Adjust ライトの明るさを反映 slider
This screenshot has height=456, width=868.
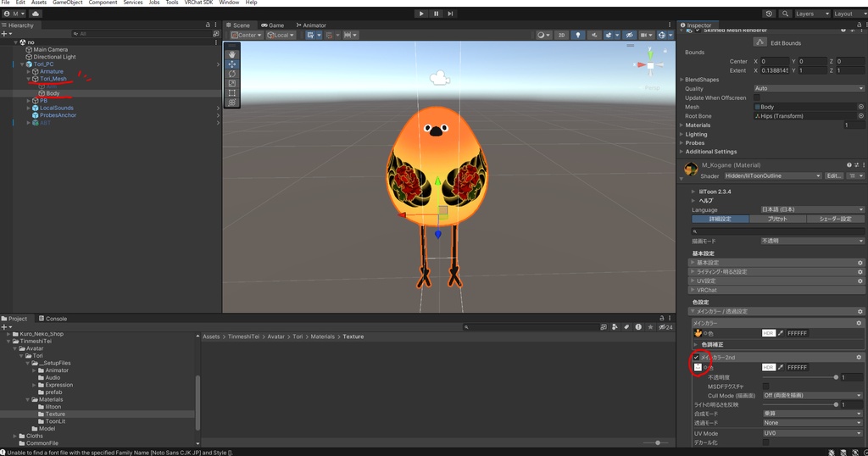800,404
